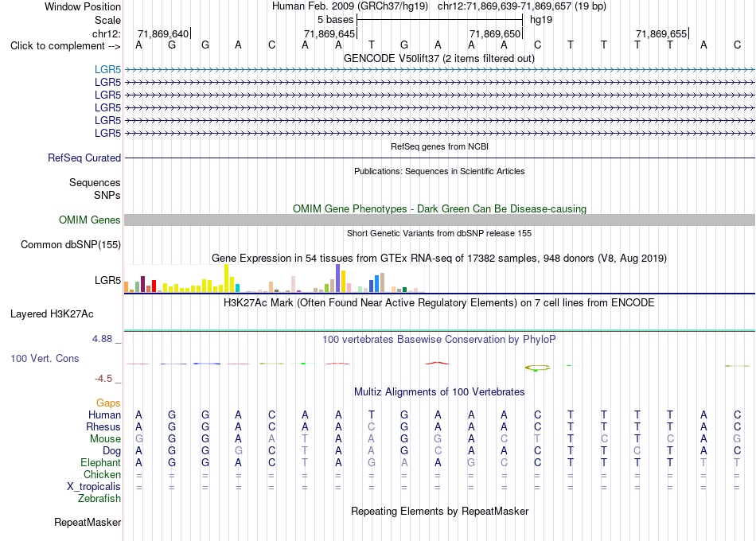Click the Common dbSNP(155) track label
The height and width of the screenshot is (541, 756).
coord(71,244)
